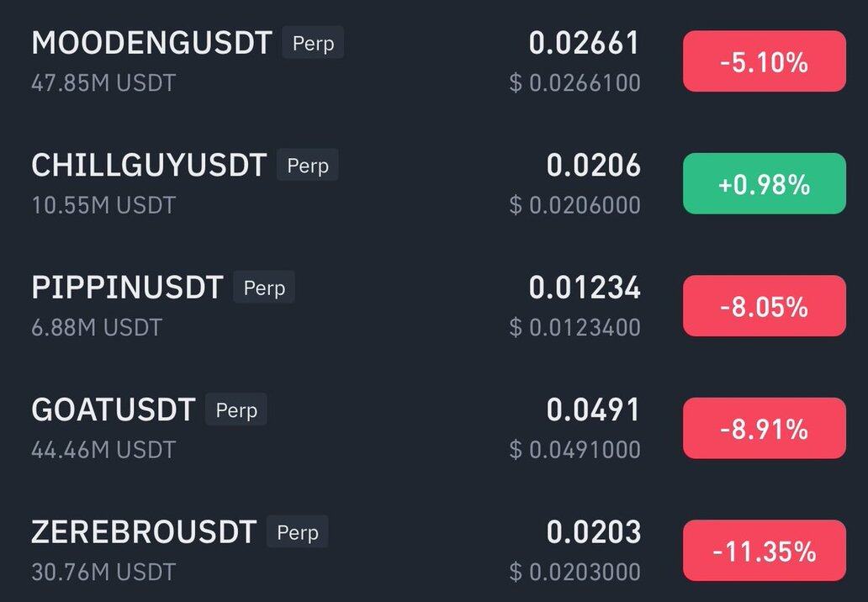Select the PIPPIN price 0.01234

(585, 288)
